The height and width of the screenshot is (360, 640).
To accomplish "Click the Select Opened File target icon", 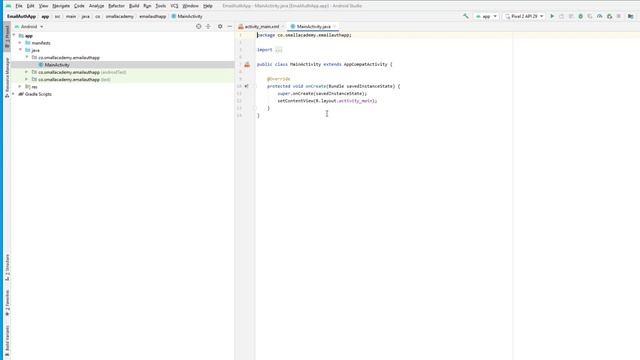I will coord(198,27).
